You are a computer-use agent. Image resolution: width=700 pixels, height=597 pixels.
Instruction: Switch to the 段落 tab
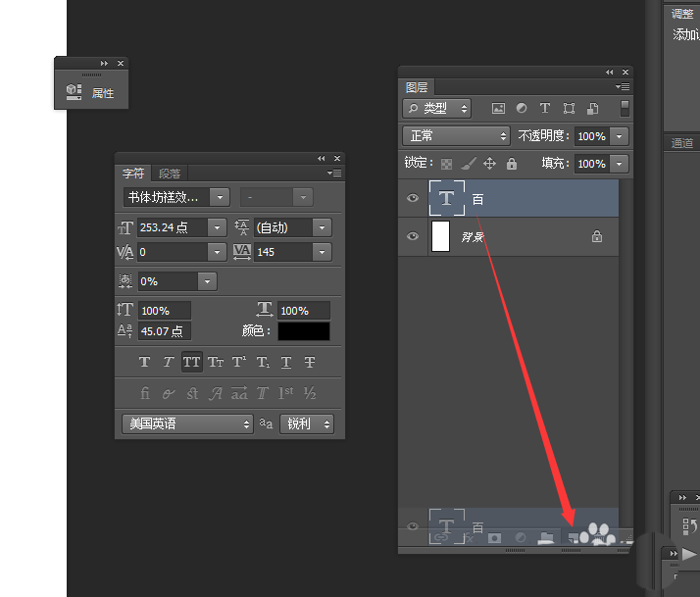[x=170, y=174]
